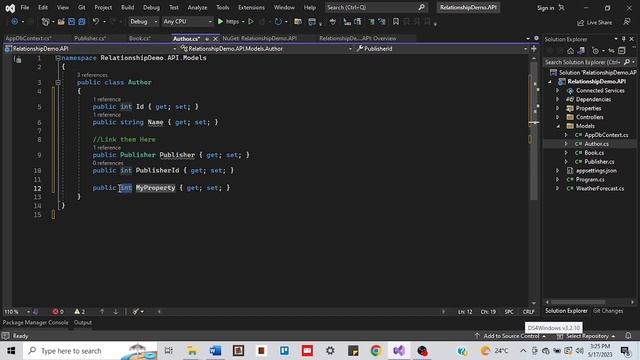Screen dimensions: 640x360
Task: Click the navigate down arrow in editor status strip
Action: (116, 311)
